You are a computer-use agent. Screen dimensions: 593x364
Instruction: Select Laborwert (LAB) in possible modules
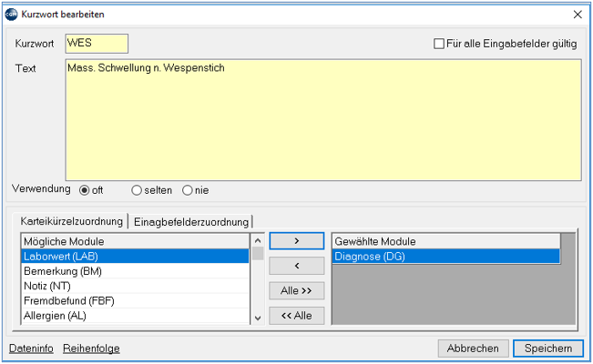(135, 257)
